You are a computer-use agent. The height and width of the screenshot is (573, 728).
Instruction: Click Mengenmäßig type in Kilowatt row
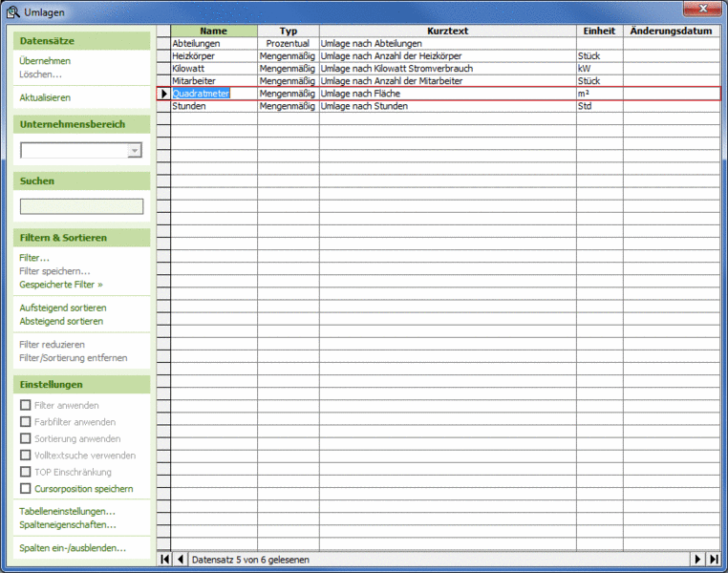coord(288,69)
